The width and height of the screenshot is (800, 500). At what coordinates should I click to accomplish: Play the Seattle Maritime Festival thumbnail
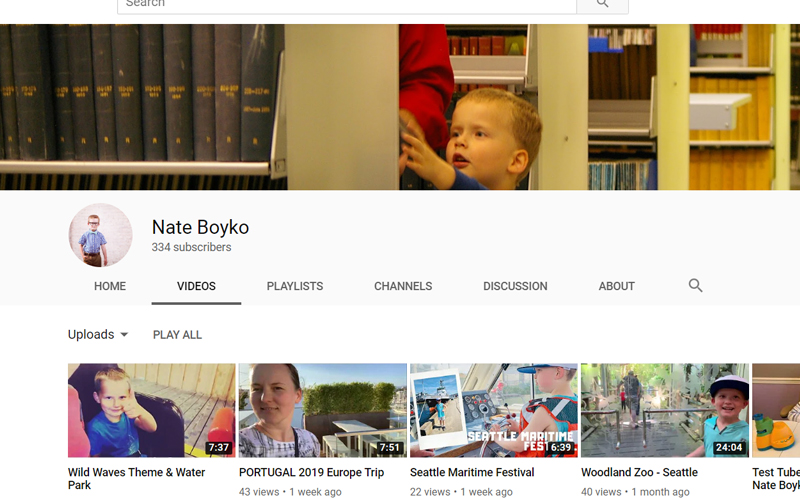click(x=493, y=410)
